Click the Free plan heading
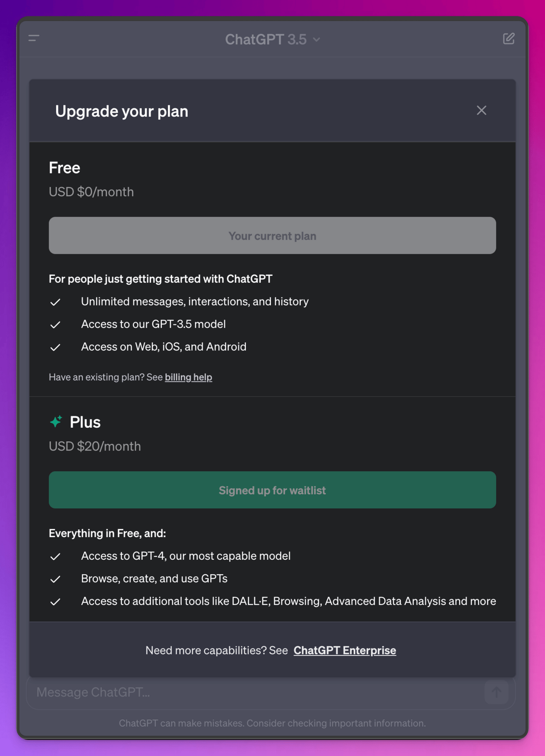Image resolution: width=545 pixels, height=756 pixels. point(65,167)
